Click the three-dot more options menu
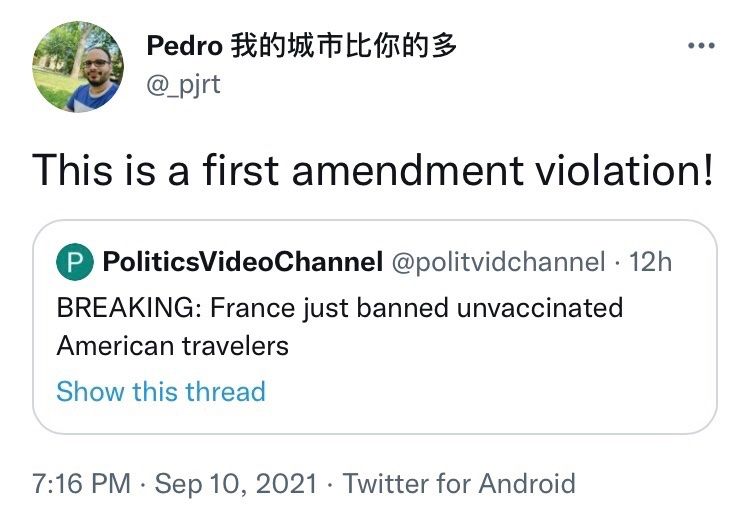This screenshot has width=750, height=527. pyautogui.click(x=701, y=46)
